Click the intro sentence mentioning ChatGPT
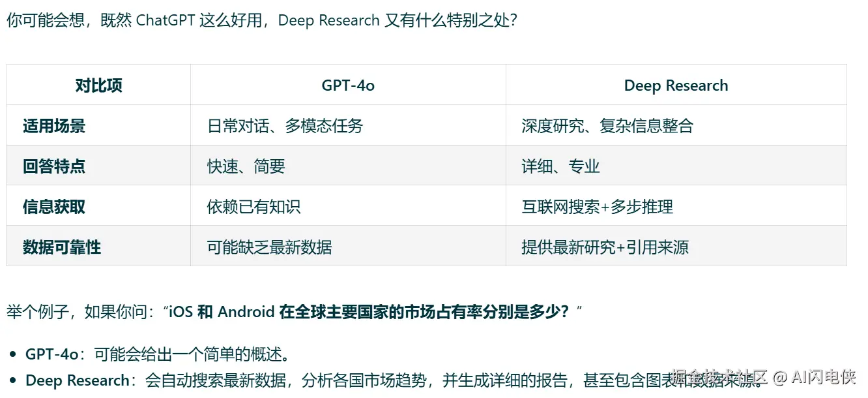The image size is (868, 398). pos(262,20)
